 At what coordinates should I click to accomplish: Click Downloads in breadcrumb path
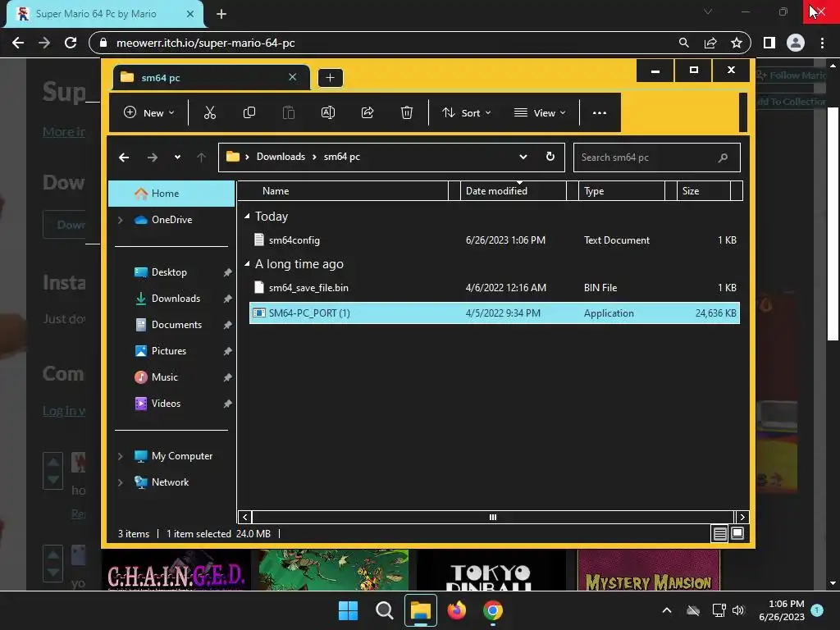click(281, 157)
